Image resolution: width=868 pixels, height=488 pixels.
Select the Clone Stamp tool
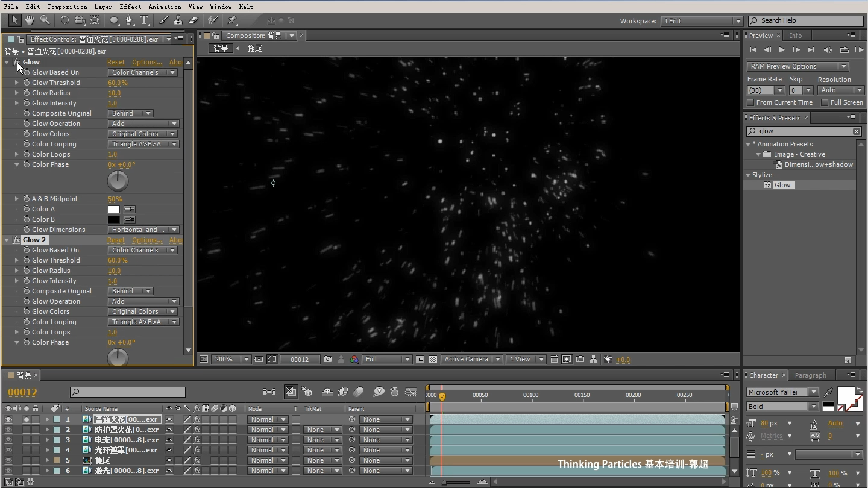(x=178, y=20)
